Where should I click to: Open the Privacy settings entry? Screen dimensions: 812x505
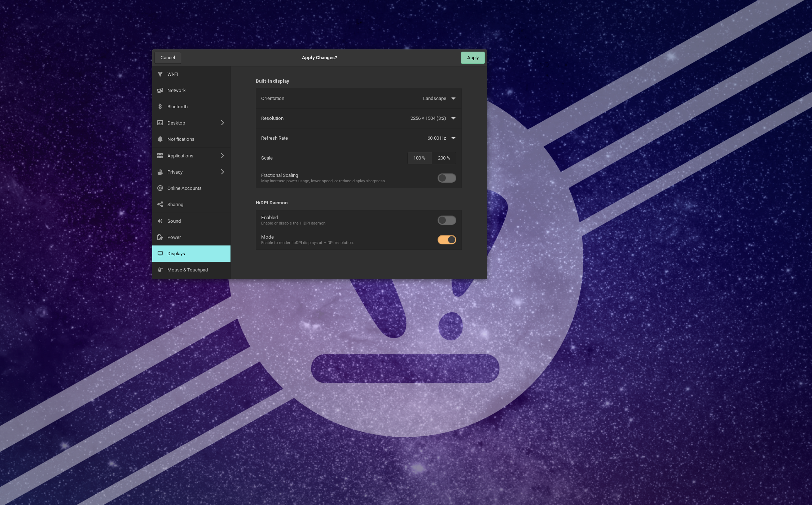pyautogui.click(x=175, y=172)
